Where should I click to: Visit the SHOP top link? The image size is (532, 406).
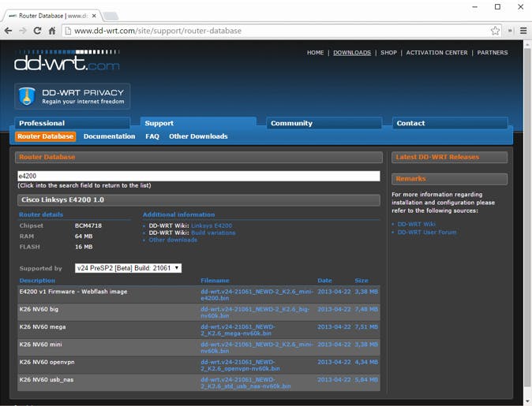388,53
